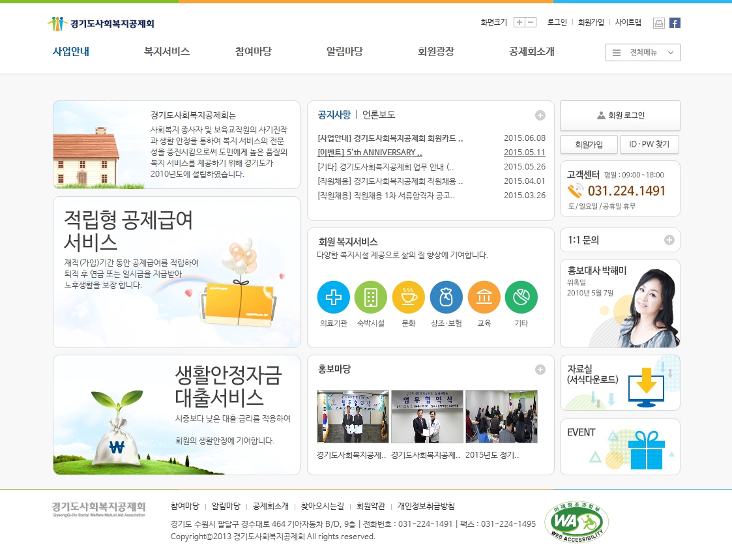Expand 공지사항 list with plus button

coord(540,115)
